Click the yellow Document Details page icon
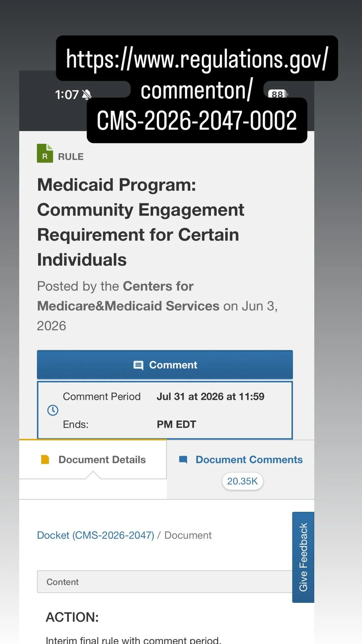362x644 pixels. (x=45, y=460)
